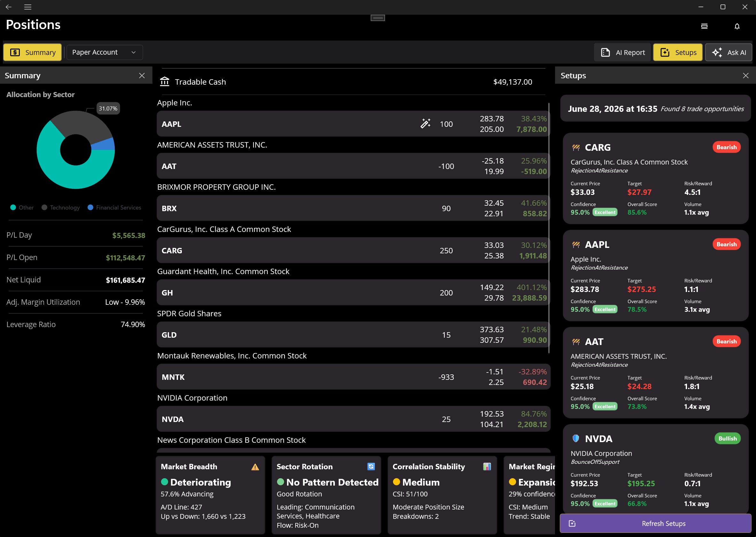Click the back arrow icon
The image size is (756, 537).
[x=9, y=7]
